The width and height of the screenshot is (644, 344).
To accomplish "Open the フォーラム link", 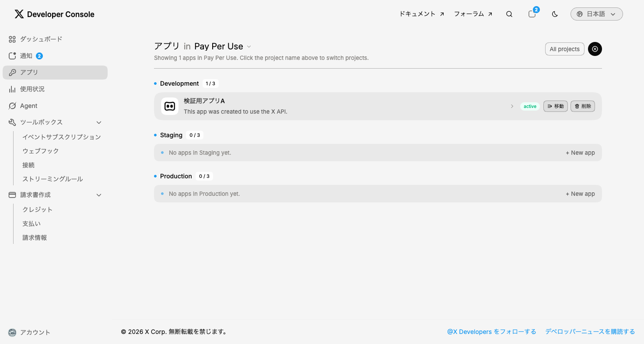I will [x=473, y=14].
